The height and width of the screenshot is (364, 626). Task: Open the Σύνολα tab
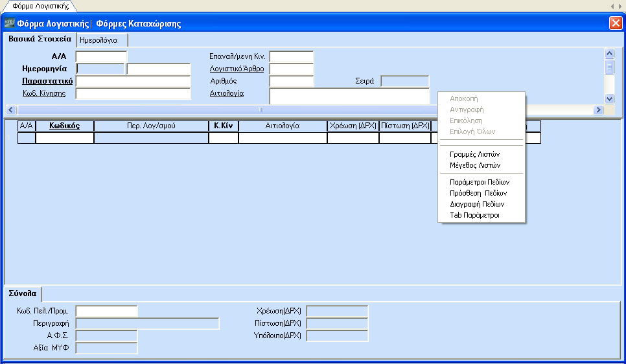click(22, 293)
